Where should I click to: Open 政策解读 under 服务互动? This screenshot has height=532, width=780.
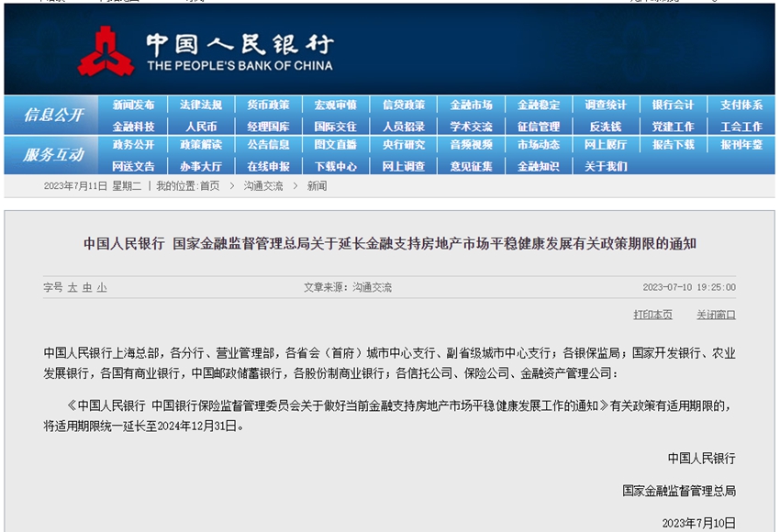(201, 145)
